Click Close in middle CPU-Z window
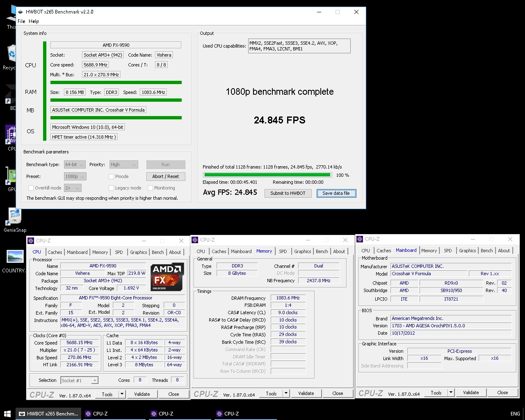Screen dimensions: 525x420 click(338, 393)
